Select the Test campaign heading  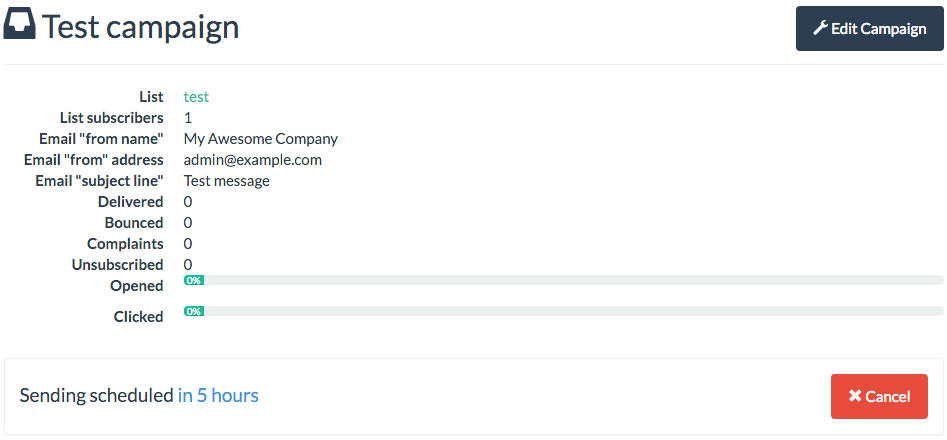[x=140, y=26]
